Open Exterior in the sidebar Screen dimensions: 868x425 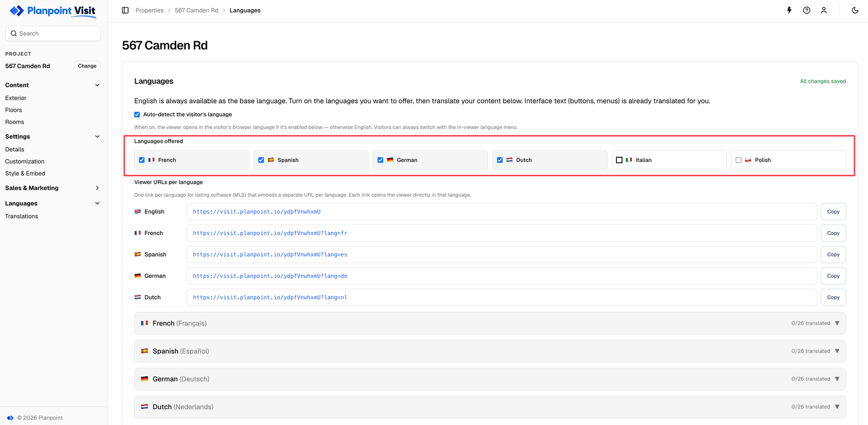16,98
